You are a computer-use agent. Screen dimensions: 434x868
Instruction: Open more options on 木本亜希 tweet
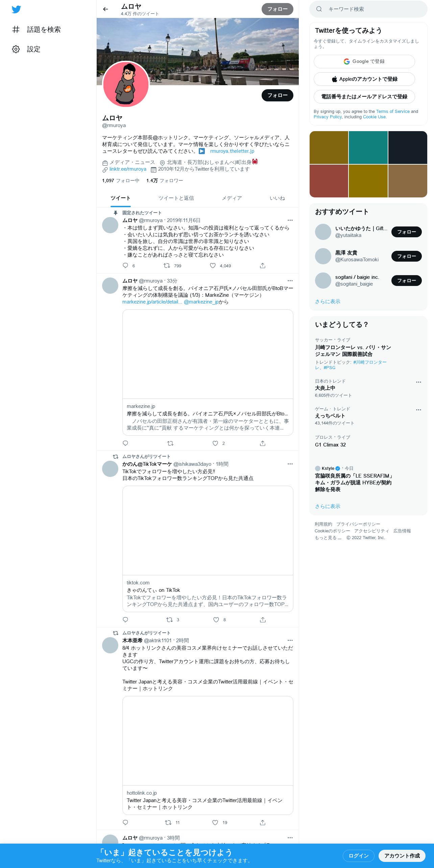coord(290,641)
